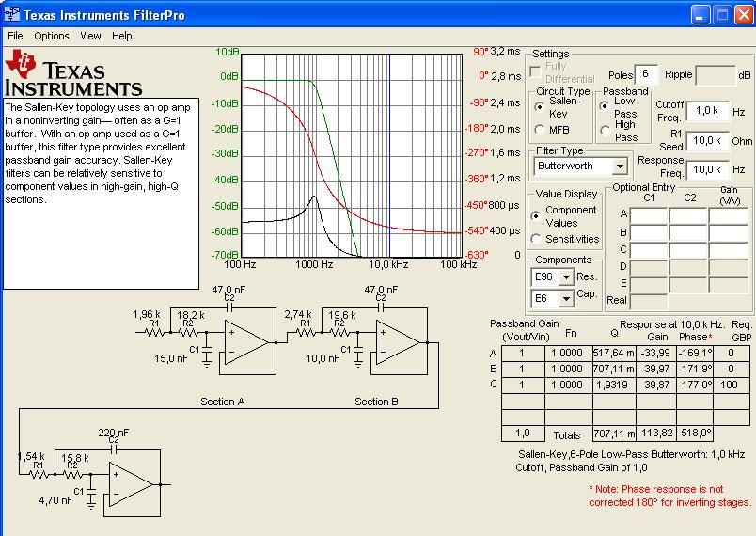Screen dimensions: 756x536
Task: Enable the Fully Differential checkbox
Action: (535, 71)
